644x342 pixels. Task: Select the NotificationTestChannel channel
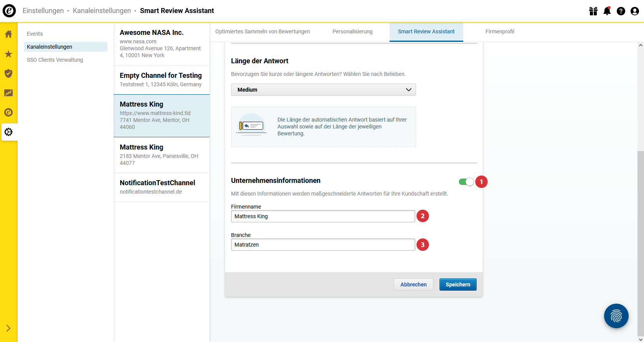tap(162, 187)
